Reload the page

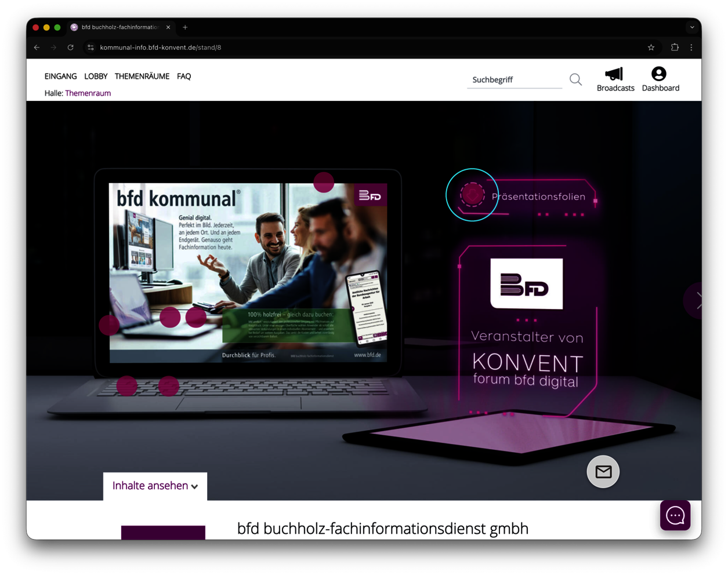tap(71, 48)
